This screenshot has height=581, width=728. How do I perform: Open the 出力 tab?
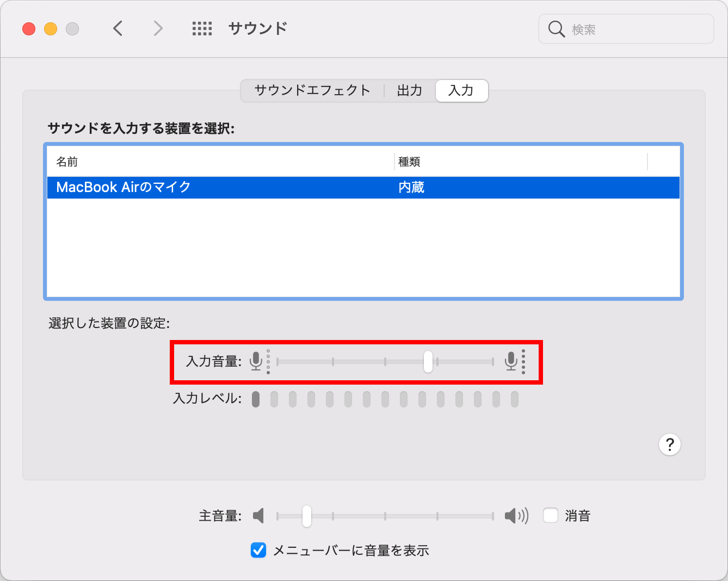click(409, 90)
